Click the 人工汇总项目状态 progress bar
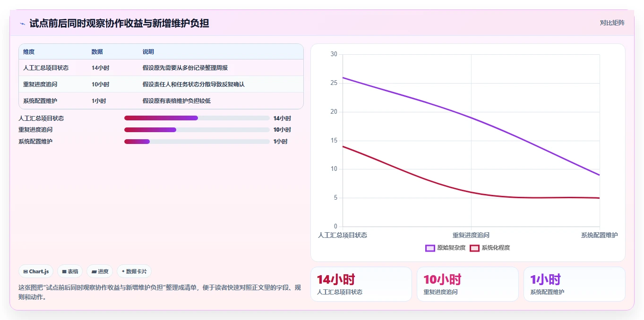 pyautogui.click(x=197, y=118)
